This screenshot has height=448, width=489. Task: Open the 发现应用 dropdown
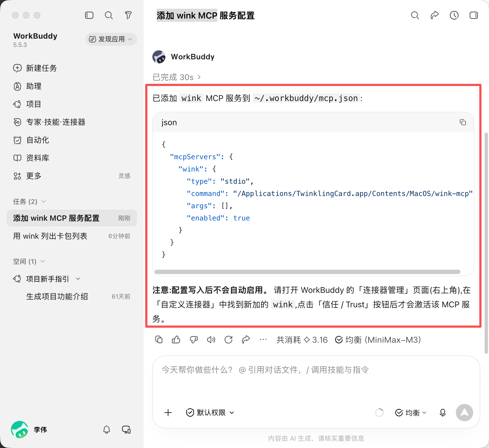[x=111, y=39]
